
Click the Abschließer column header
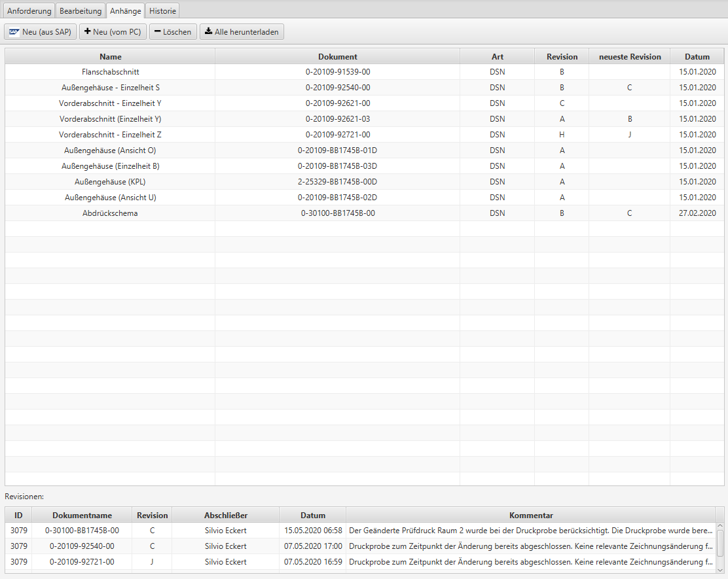coord(225,516)
